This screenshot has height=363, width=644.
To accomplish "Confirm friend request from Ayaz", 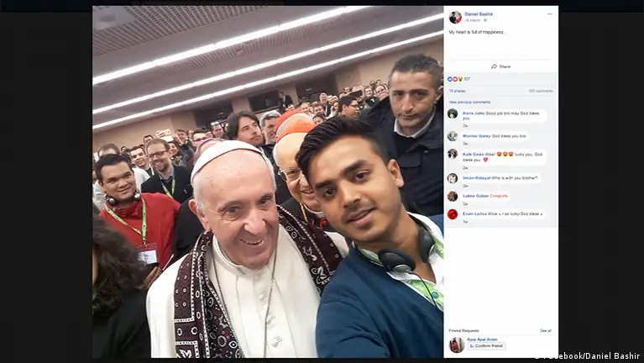I will 486,345.
